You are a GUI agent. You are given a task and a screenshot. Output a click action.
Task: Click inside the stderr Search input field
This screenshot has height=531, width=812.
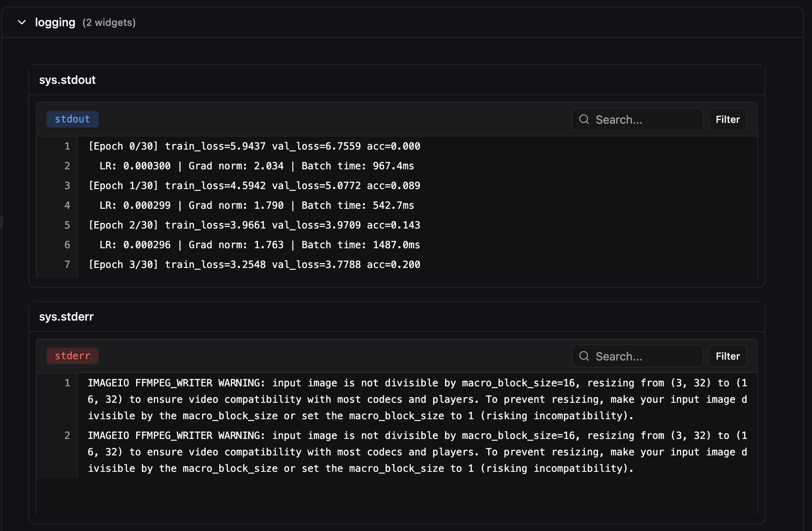click(x=638, y=356)
